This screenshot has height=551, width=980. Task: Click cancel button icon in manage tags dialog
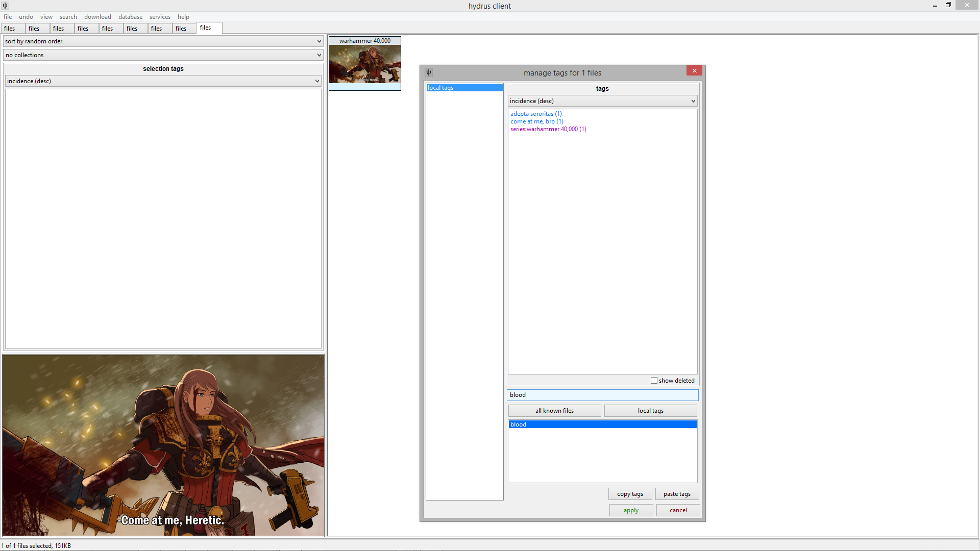click(x=677, y=510)
